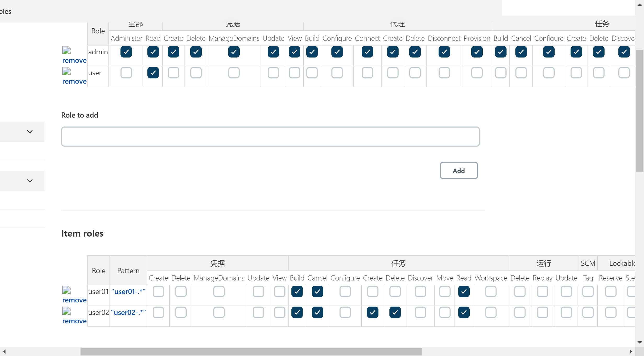Click the remove icon next to user02 item role
Screen dimensions: 644x356
coord(66,311)
